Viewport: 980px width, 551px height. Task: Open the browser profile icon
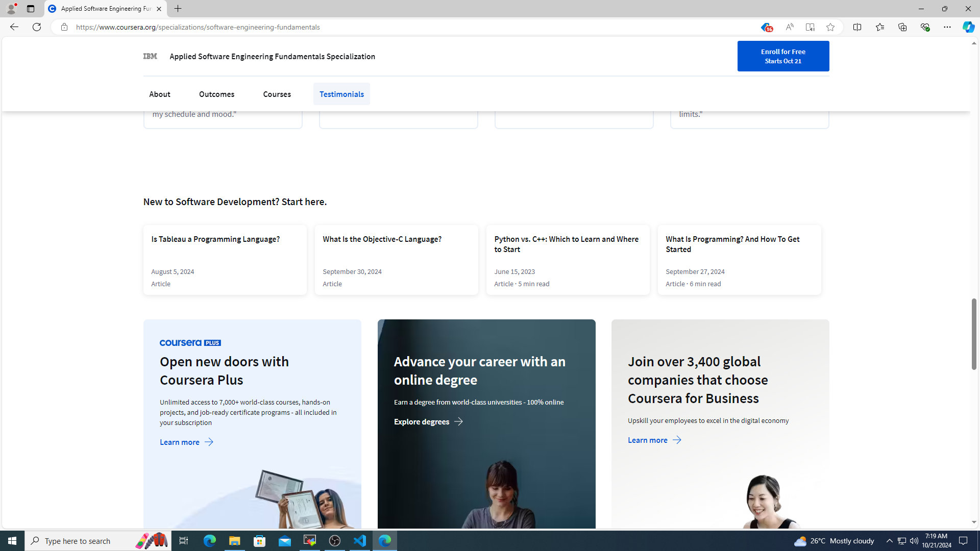11,8
